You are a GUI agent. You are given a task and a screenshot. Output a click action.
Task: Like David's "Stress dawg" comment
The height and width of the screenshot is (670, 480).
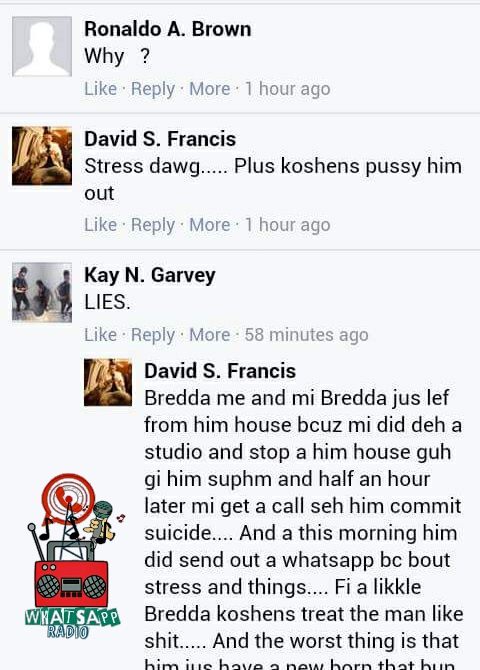click(x=100, y=225)
